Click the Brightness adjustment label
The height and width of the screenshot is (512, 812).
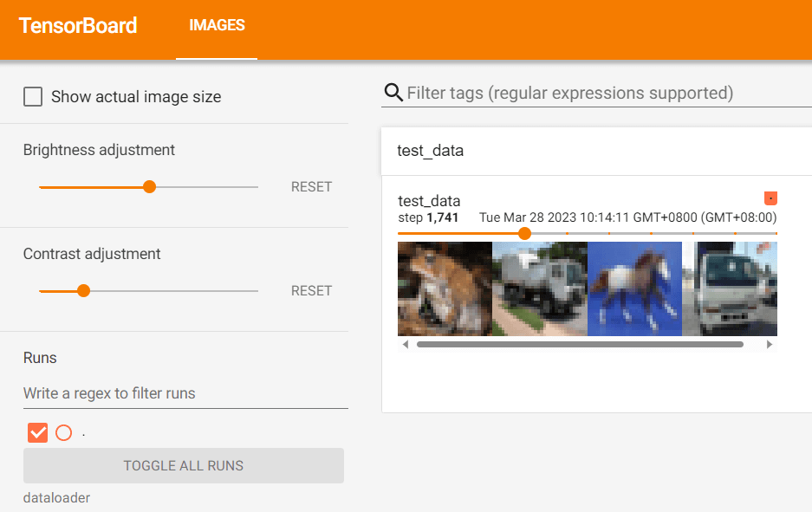click(99, 150)
